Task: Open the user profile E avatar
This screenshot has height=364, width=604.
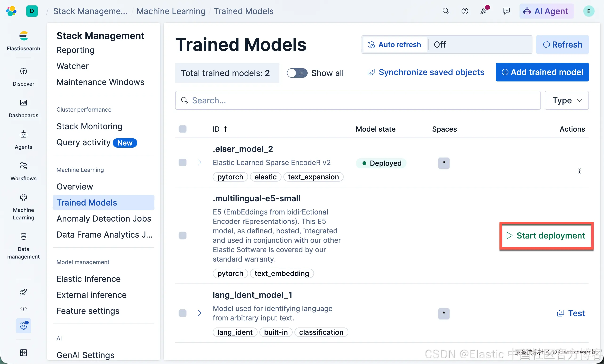Action: coord(589,11)
